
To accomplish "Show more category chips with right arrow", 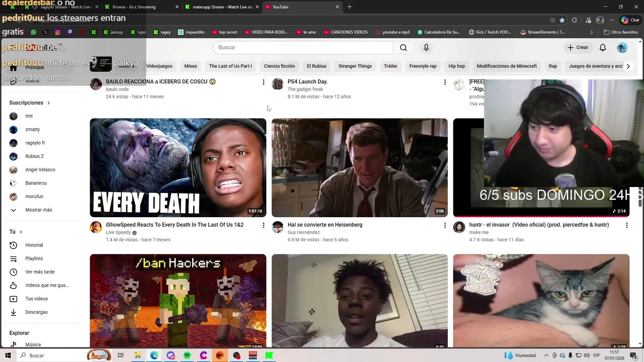I will 628,66.
